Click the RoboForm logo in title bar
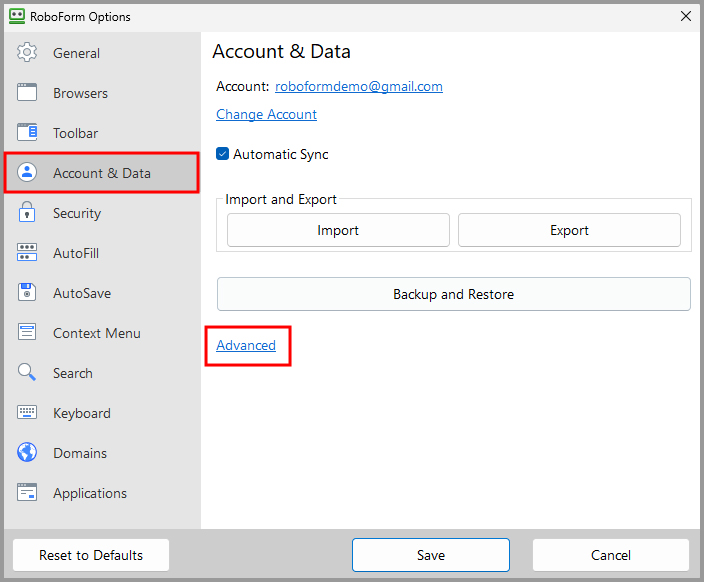The image size is (704, 582). click(x=17, y=16)
